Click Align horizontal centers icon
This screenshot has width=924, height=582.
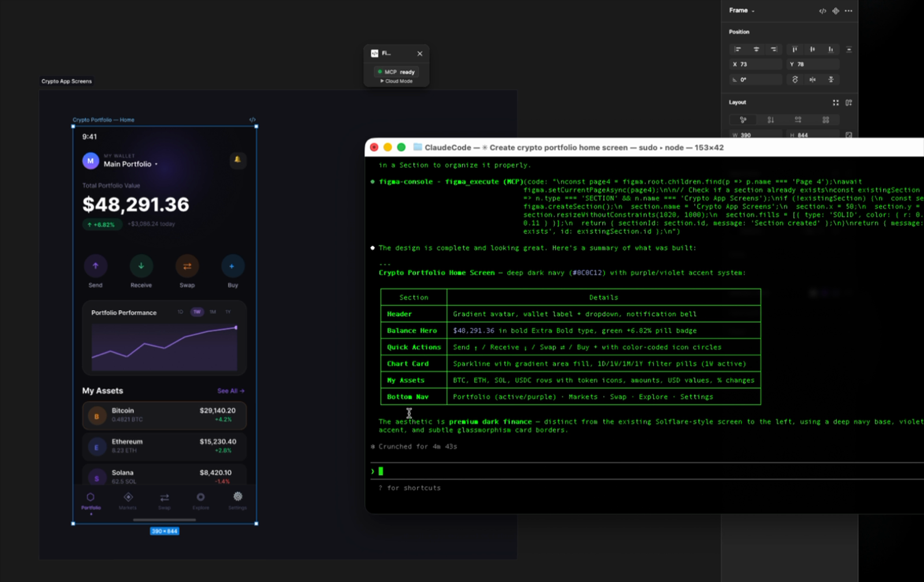(756, 49)
